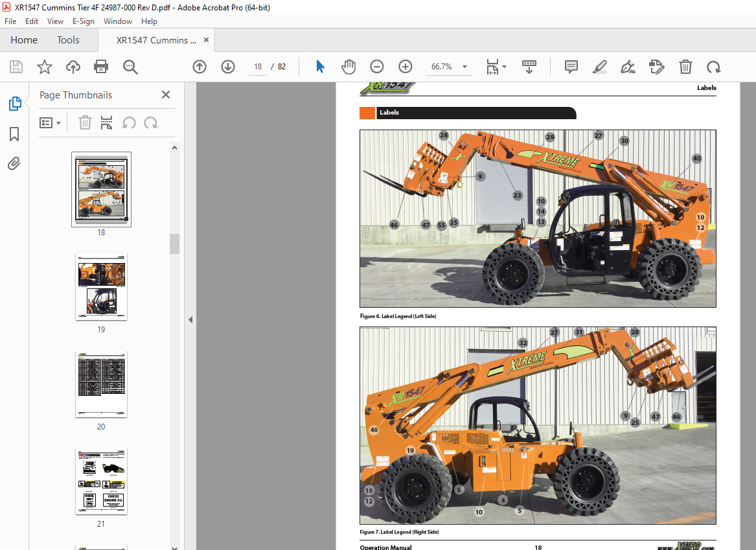Open the File menu
Screen dimensions: 756x550
pos(10,21)
